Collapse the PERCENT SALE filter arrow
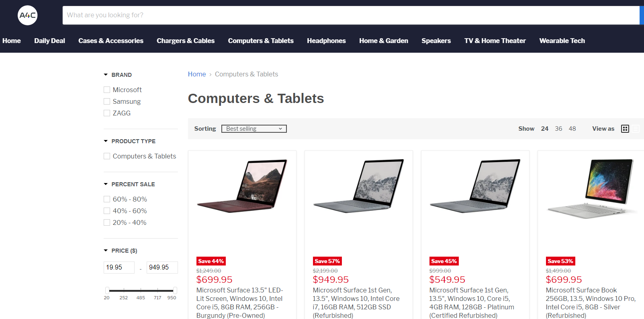The image size is (644, 319). tap(106, 184)
